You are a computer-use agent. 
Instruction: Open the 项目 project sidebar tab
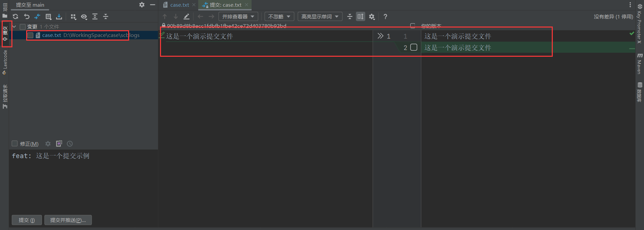point(5,10)
